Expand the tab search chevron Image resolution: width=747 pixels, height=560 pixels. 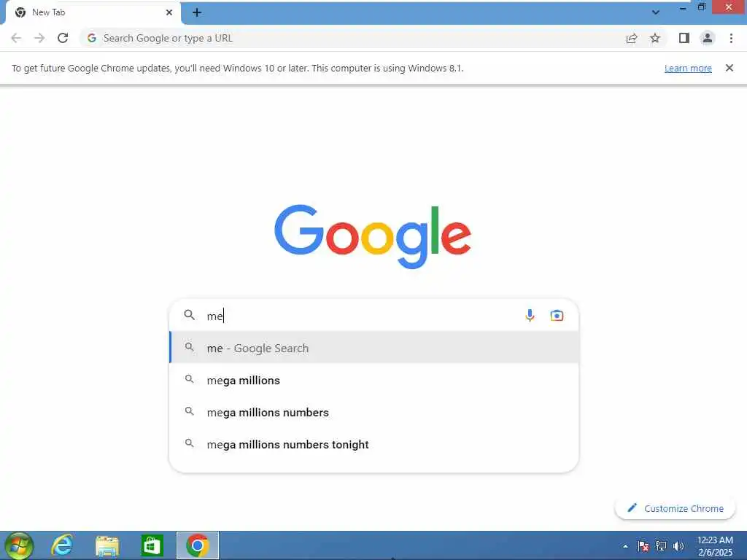pos(656,12)
